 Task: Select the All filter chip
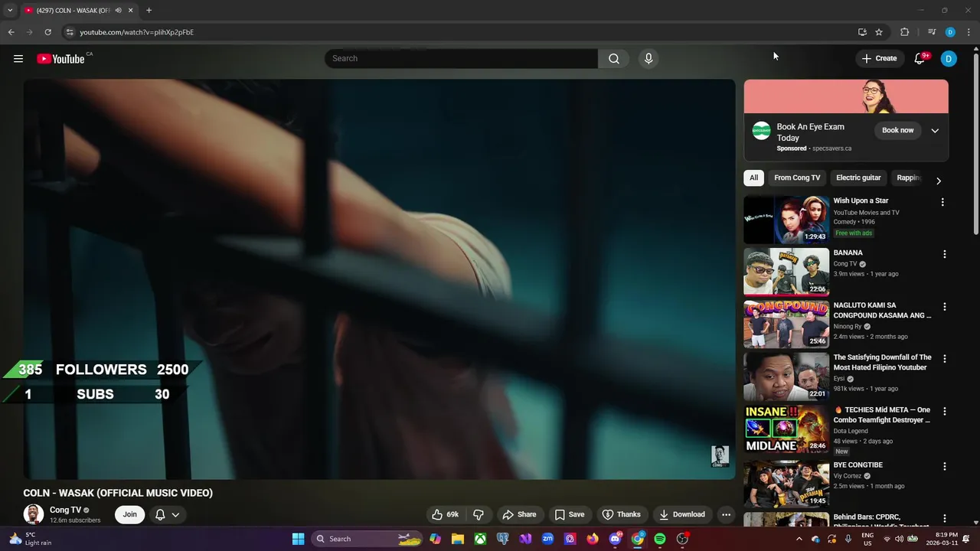tap(753, 178)
